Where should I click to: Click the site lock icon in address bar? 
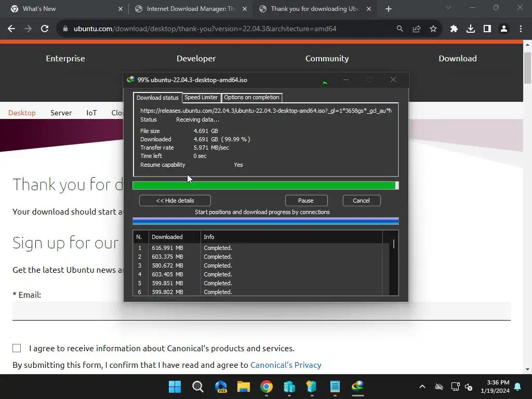65,29
